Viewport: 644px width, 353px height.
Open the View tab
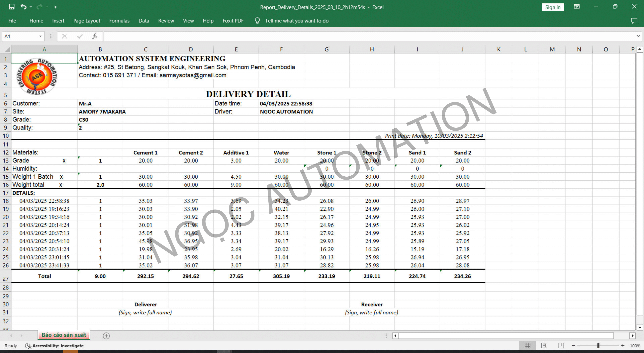tap(188, 21)
